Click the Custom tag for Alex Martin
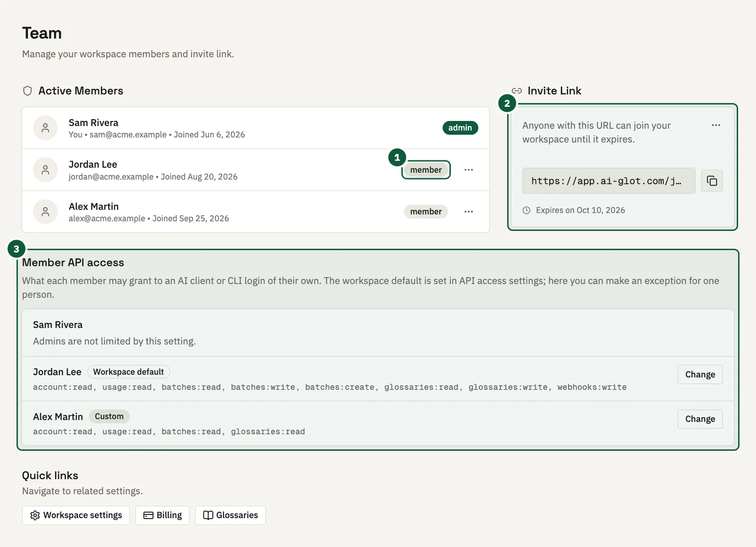This screenshot has width=756, height=547. (x=109, y=416)
